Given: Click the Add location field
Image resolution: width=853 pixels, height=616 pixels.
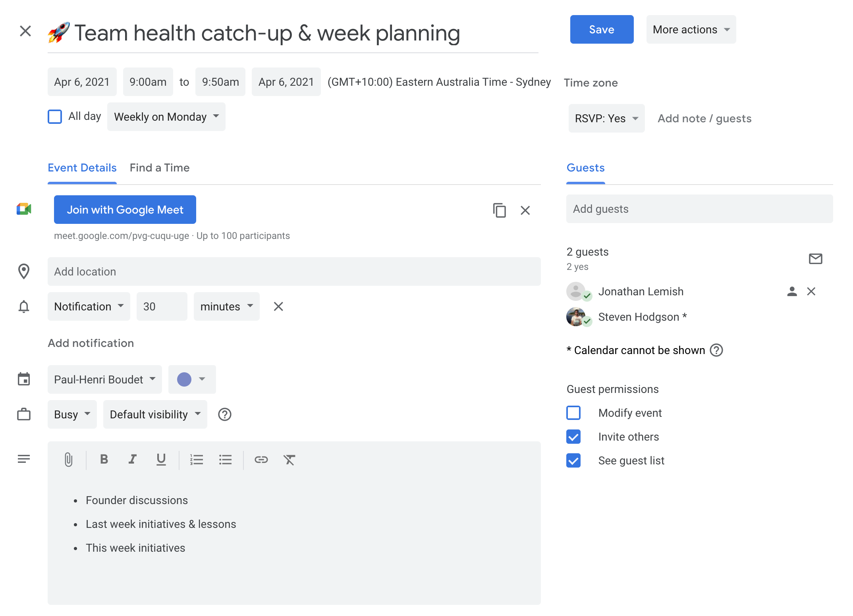Looking at the screenshot, I should pyautogui.click(x=294, y=271).
